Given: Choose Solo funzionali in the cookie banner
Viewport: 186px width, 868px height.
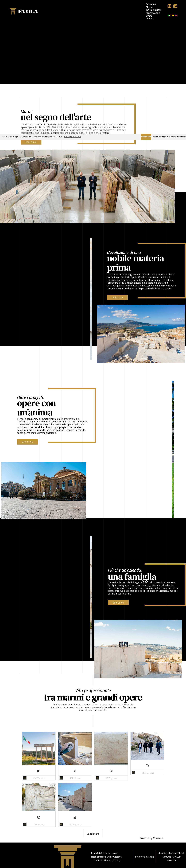Looking at the screenshot, I should click(x=159, y=136).
